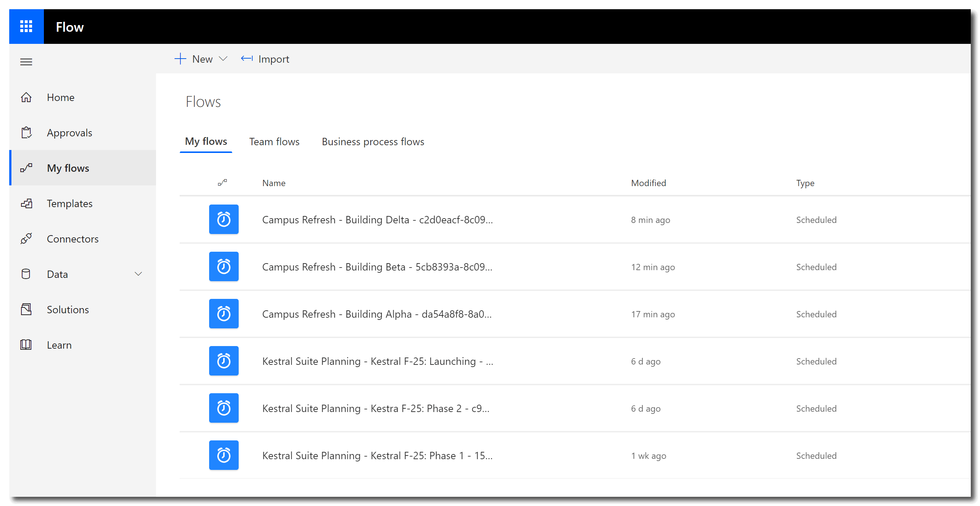Switch to the Team flows tab
This screenshot has width=980, height=506.
274,142
